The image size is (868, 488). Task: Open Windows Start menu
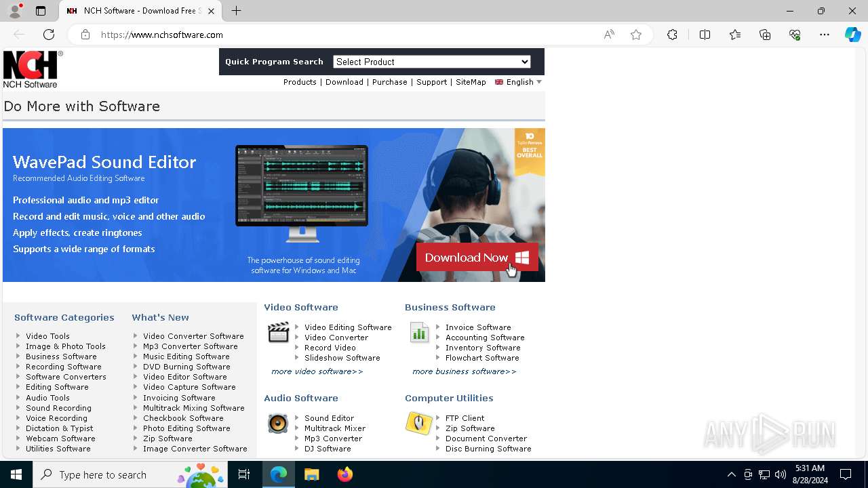[x=16, y=474]
